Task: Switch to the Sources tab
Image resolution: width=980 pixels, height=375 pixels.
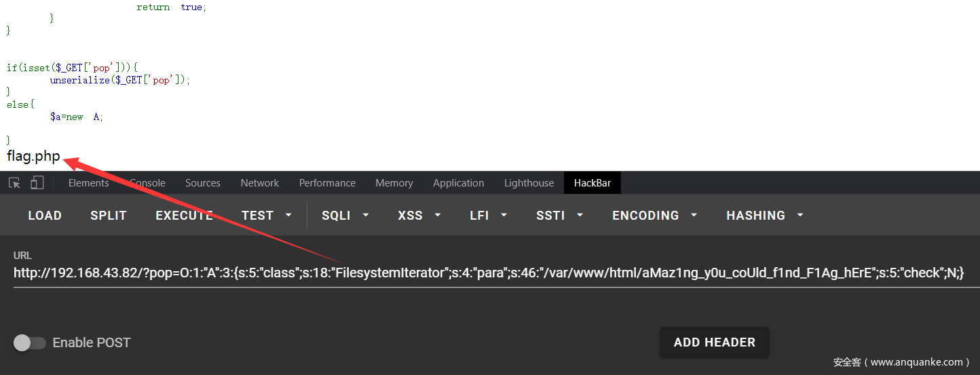Action: (202, 183)
